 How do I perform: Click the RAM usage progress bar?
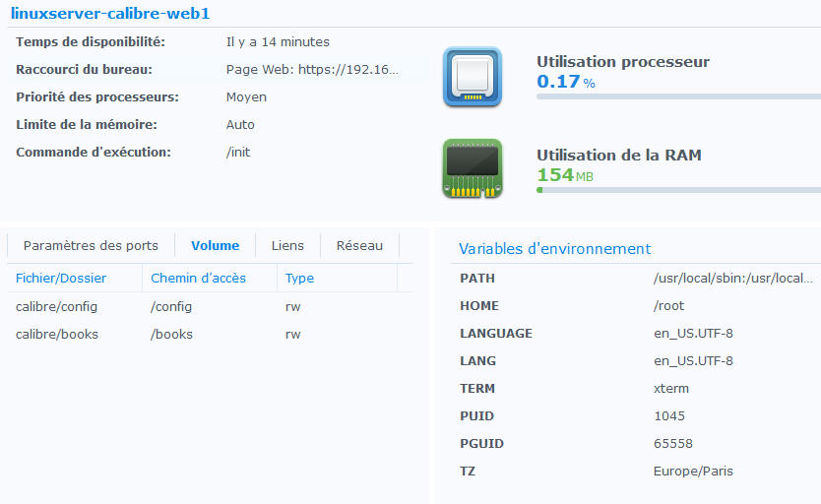(x=678, y=190)
